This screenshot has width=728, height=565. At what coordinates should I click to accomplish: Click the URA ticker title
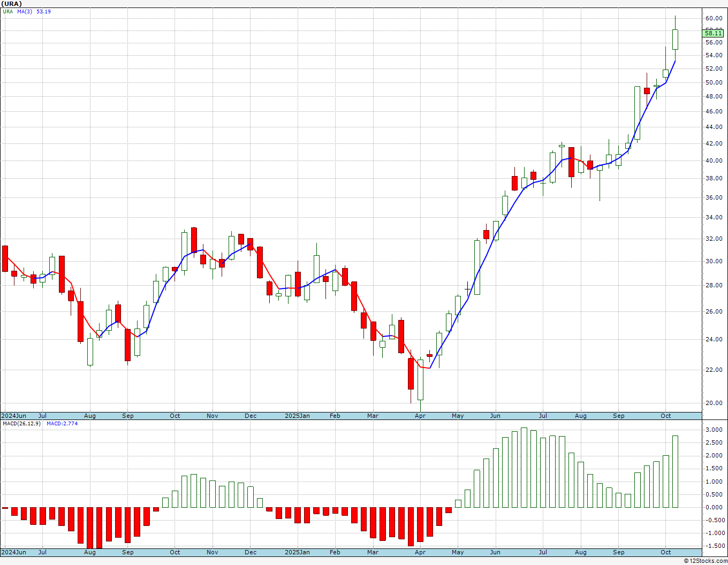pyautogui.click(x=11, y=3)
